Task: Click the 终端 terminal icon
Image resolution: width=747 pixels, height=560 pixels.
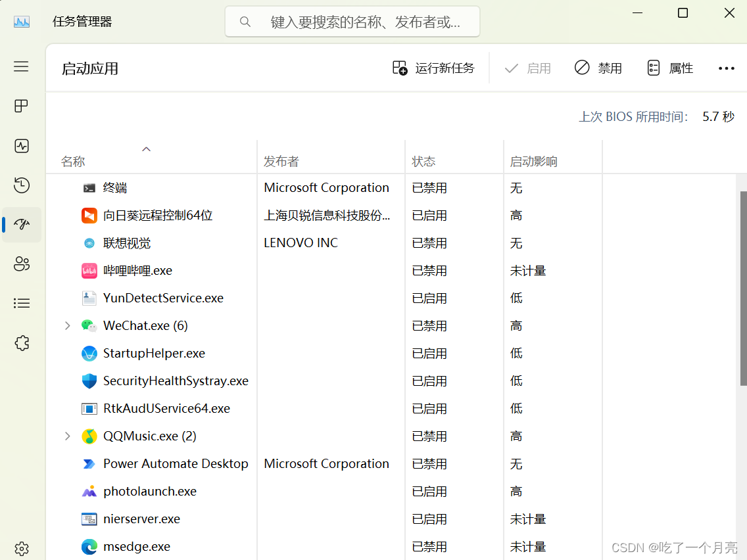Action: coord(89,188)
